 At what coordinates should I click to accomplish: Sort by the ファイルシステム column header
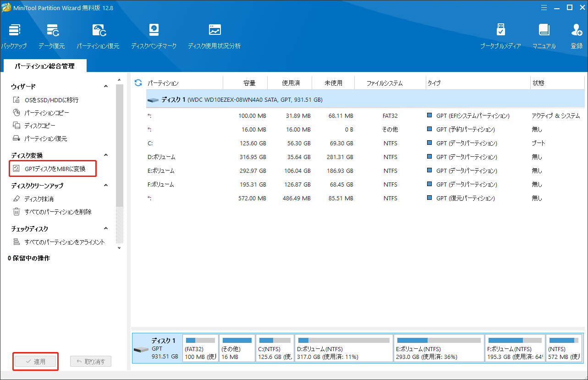(390, 83)
